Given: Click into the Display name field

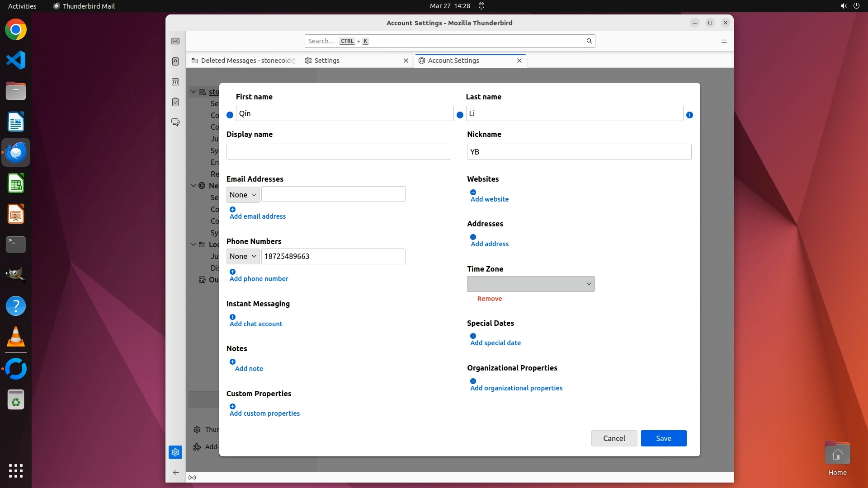Looking at the screenshot, I should (339, 152).
